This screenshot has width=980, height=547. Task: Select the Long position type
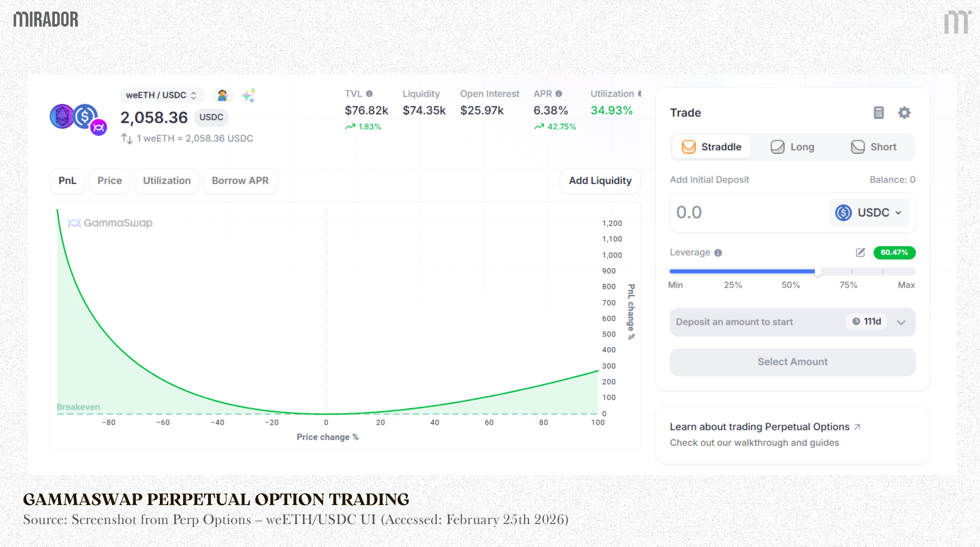793,147
